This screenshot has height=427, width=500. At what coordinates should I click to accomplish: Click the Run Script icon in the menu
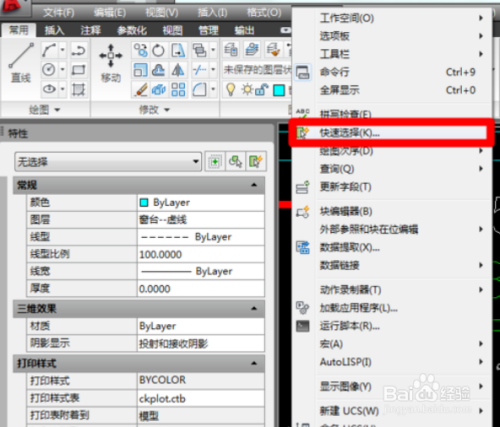pos(303,326)
